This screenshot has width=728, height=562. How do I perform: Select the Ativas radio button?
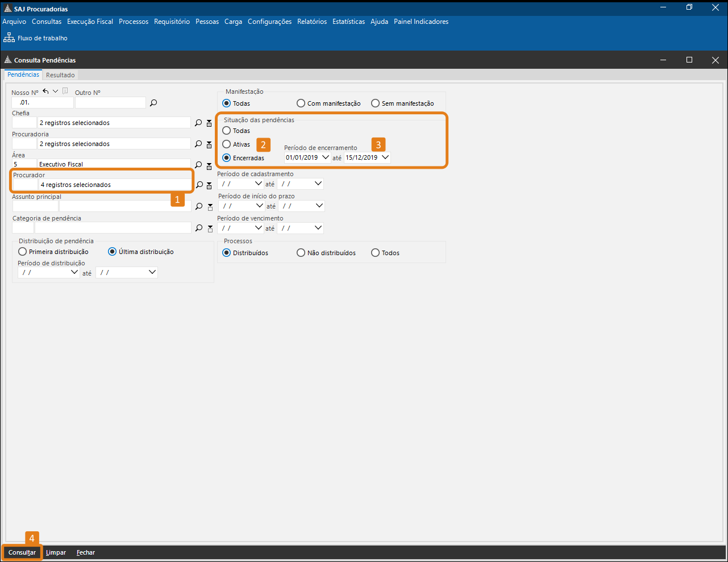[227, 144]
